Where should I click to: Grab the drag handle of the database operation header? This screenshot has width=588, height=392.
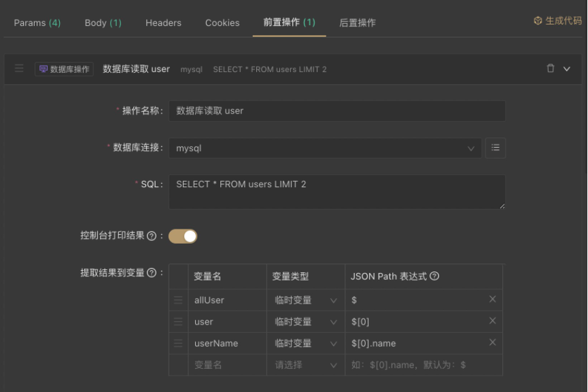19,69
